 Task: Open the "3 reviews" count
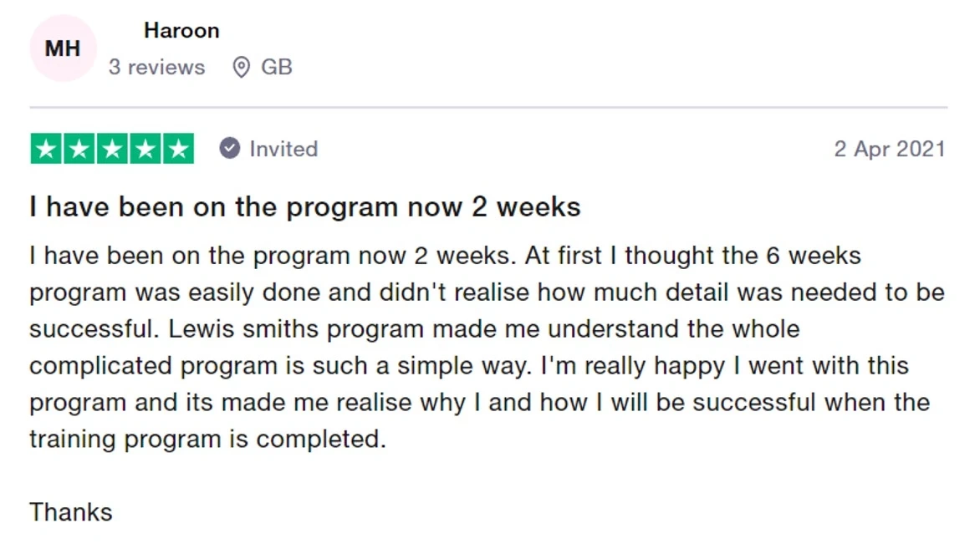156,67
